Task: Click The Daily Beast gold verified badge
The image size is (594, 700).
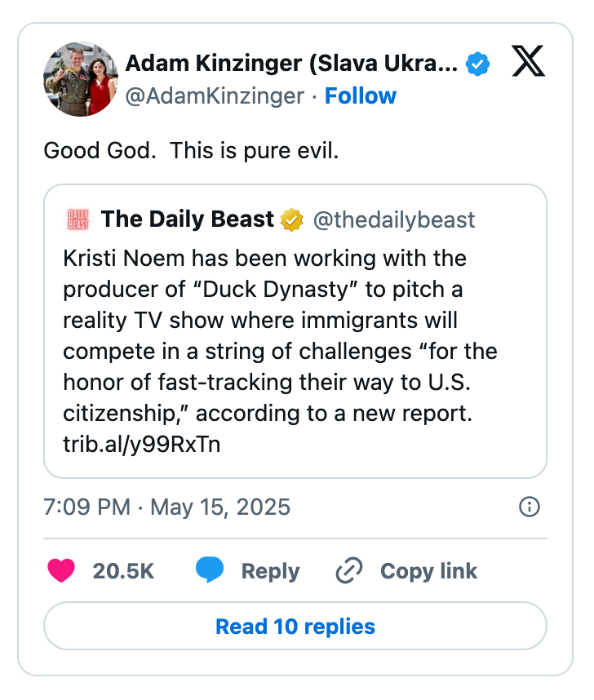Action: point(292,219)
